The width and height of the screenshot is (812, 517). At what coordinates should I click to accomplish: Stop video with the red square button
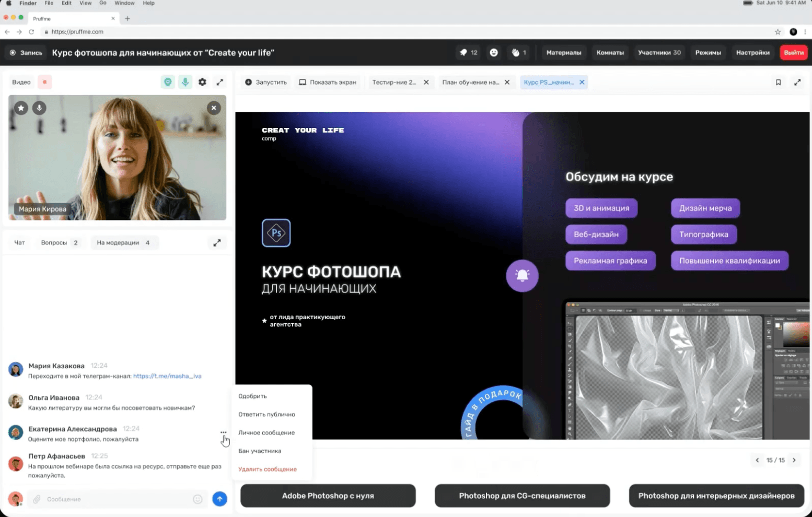coord(44,82)
